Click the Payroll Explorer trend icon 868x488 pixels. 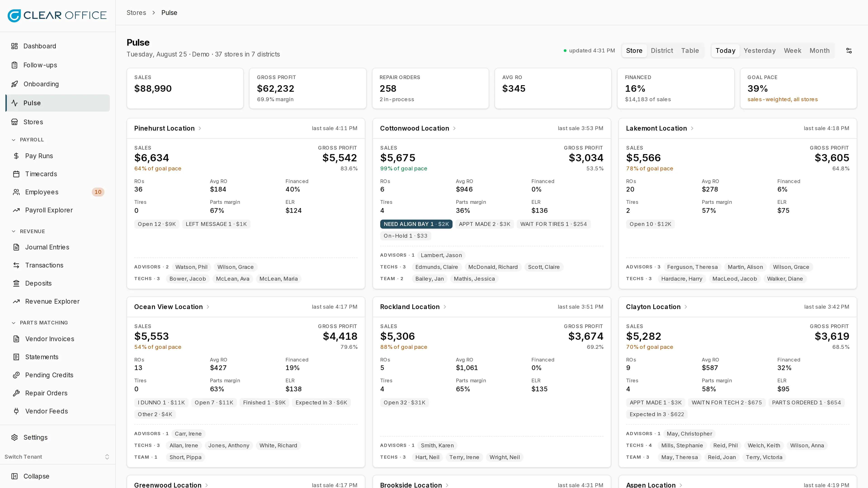(16, 210)
